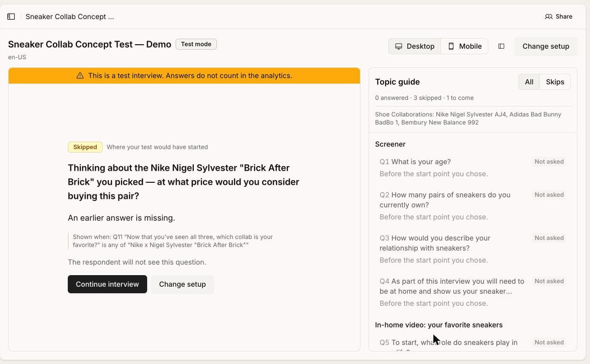
Task: Open the Sneaker Collab Concept breadcrumb title
Action: click(70, 17)
